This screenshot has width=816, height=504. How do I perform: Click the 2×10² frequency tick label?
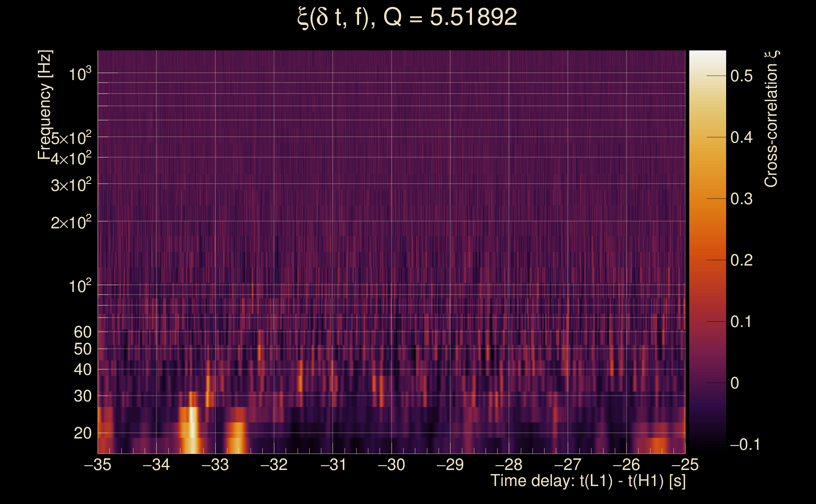coord(71,222)
